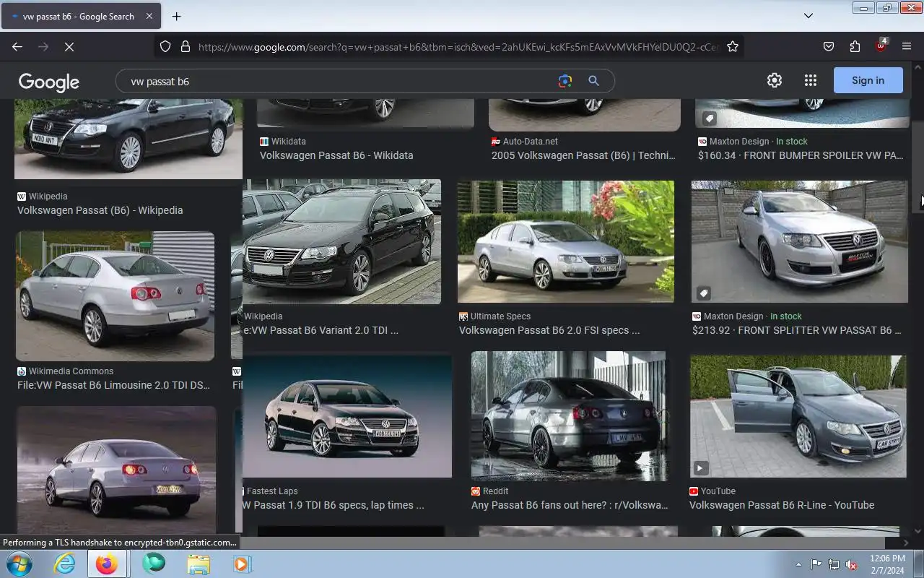Open the Windows Start menu
The width and height of the screenshot is (924, 578).
click(x=19, y=564)
